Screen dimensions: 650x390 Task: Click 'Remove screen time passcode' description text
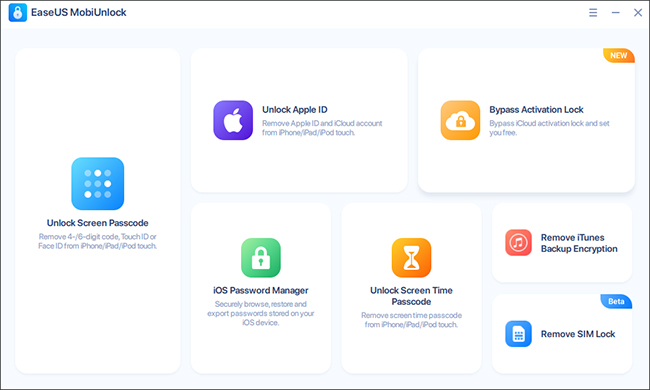[411, 320]
